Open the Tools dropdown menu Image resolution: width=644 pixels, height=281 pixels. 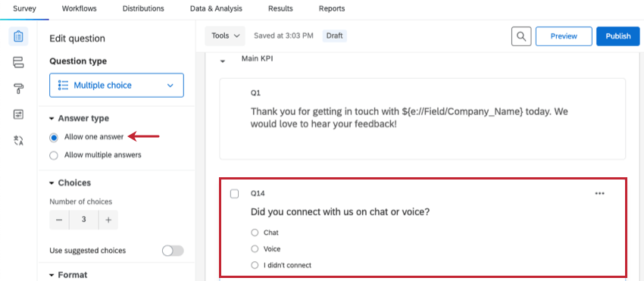225,36
